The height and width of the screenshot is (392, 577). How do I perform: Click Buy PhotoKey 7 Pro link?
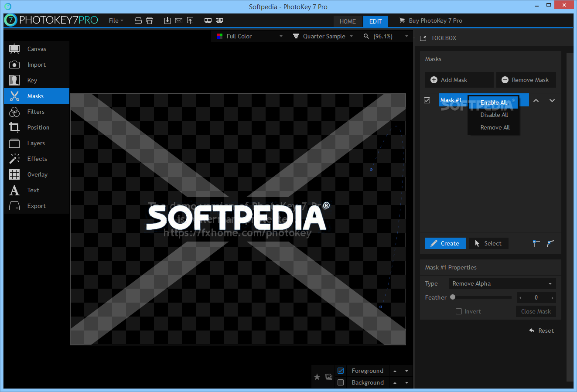pos(430,20)
